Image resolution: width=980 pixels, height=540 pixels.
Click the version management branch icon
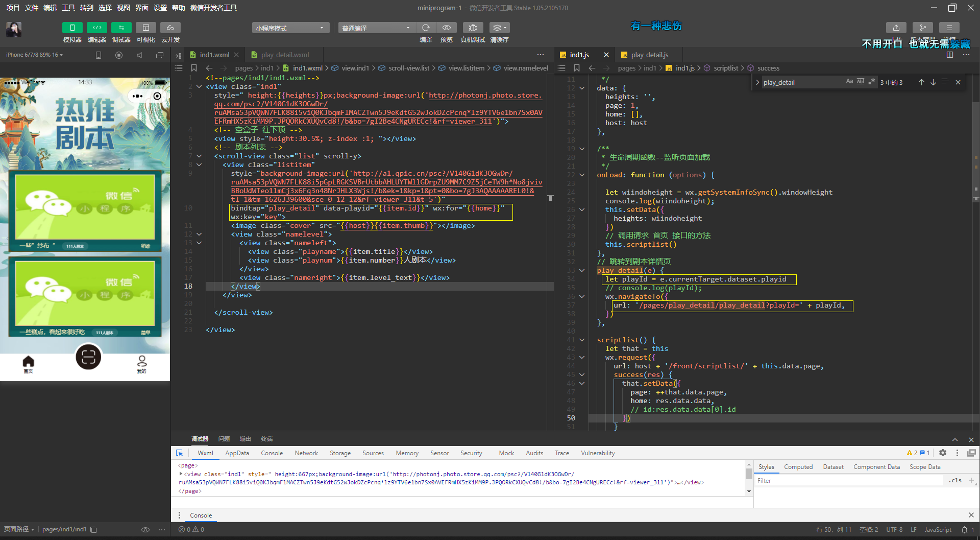coord(923,28)
